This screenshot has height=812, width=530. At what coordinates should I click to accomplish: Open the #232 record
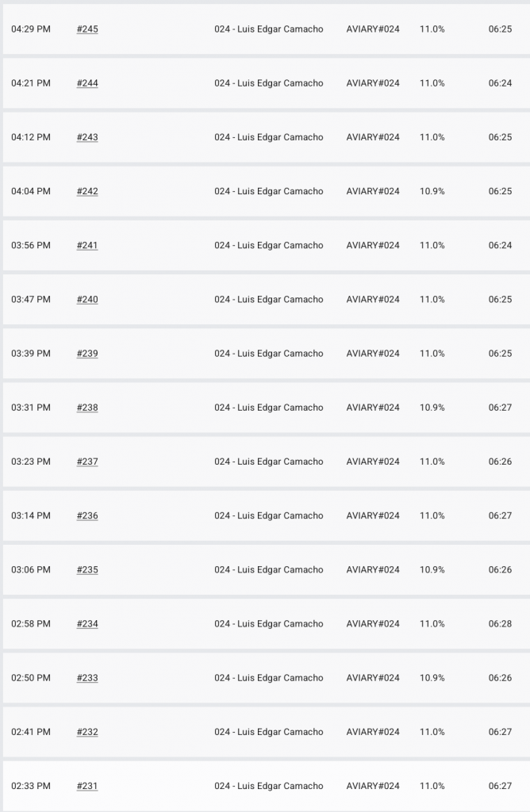point(87,732)
